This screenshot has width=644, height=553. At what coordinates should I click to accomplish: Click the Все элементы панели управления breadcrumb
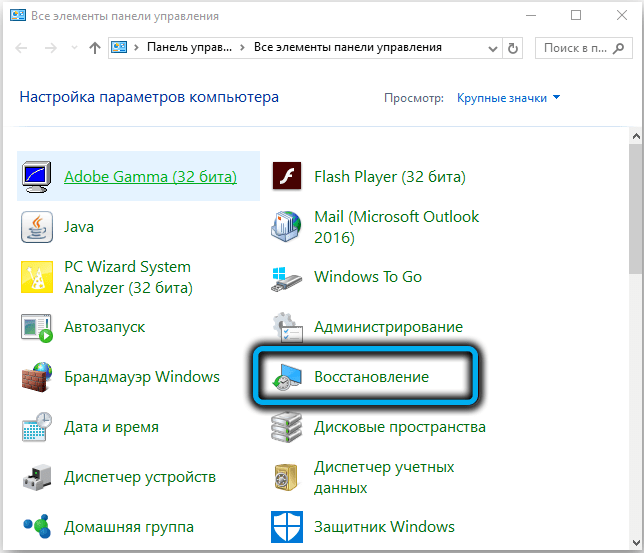point(347,47)
